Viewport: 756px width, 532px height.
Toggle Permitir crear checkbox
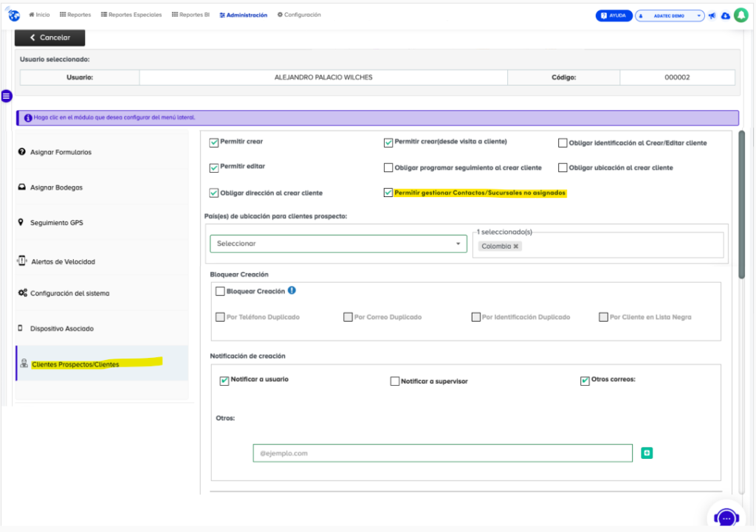(x=214, y=142)
